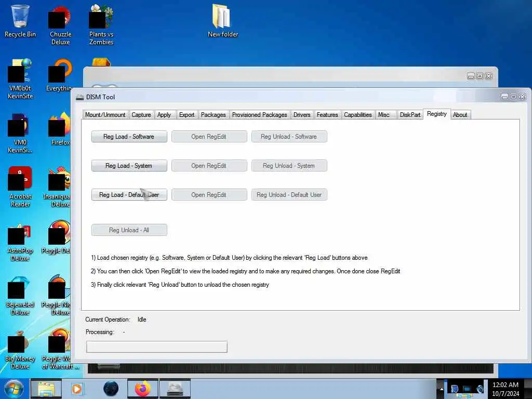Click instruction text starting '1) Load chosen registry'
Viewport: 532px width, 399px height.
(x=229, y=258)
